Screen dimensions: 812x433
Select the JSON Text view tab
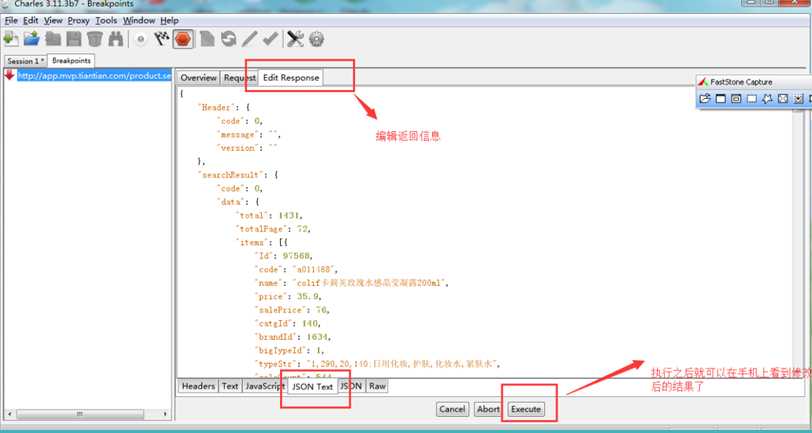coord(312,386)
